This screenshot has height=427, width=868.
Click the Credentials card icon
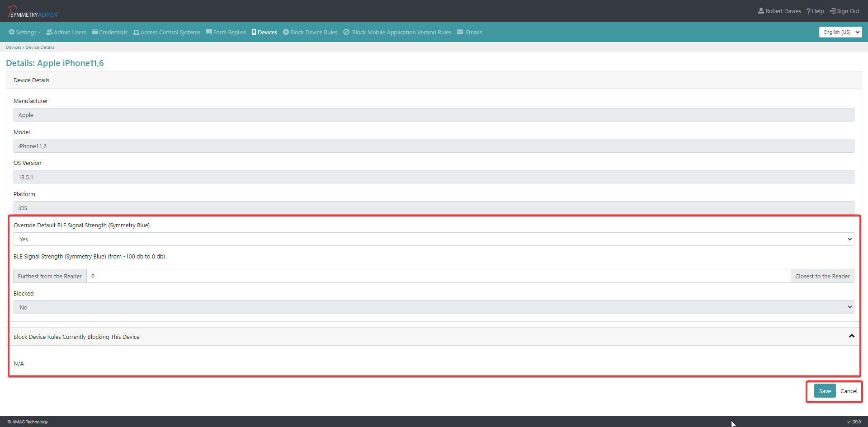pyautogui.click(x=94, y=32)
